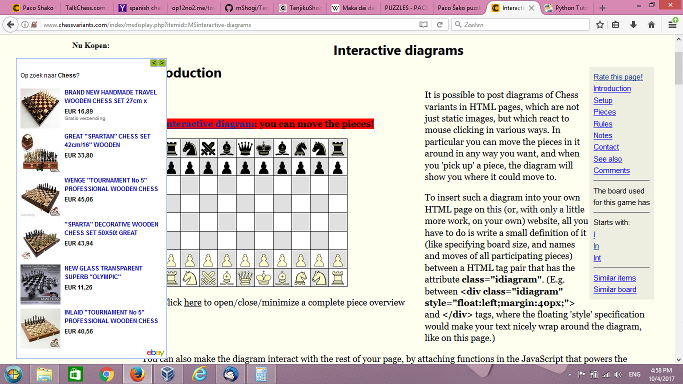
Task: Click the ad's previous arrow button
Action: (x=154, y=63)
